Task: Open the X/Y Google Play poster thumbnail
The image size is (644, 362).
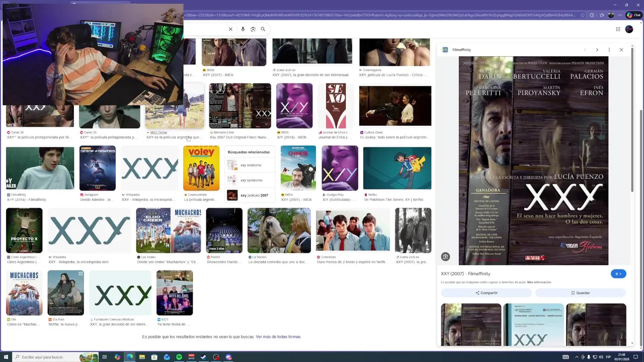Action: point(340,168)
